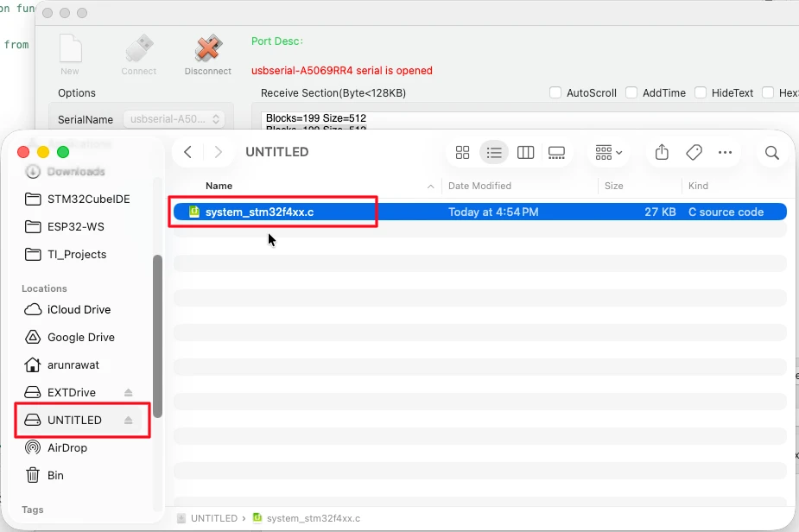The height and width of the screenshot is (532, 799).
Task: Select EXTDrive in Locations
Action: (72, 392)
